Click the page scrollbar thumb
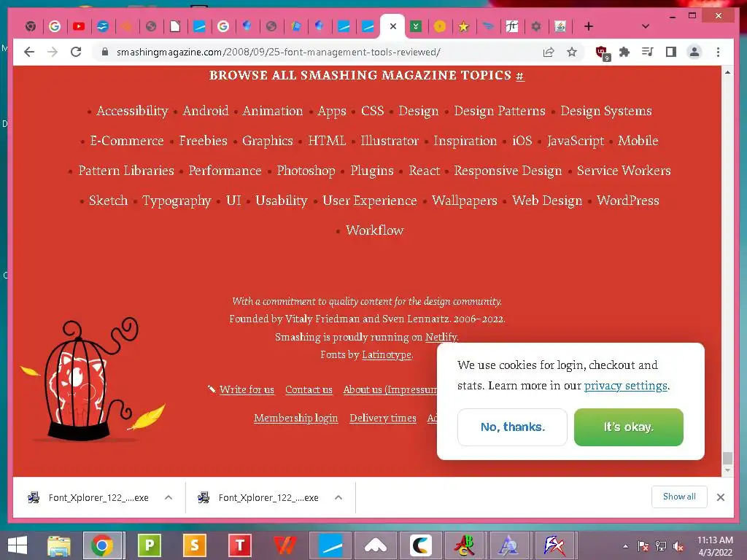Image resolution: width=747 pixels, height=560 pixels. pos(727,458)
